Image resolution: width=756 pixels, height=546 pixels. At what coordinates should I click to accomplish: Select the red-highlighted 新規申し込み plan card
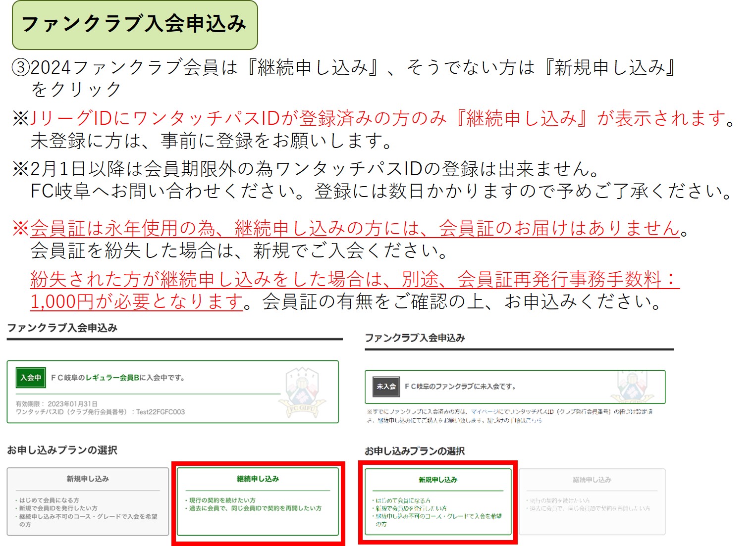tap(438, 501)
